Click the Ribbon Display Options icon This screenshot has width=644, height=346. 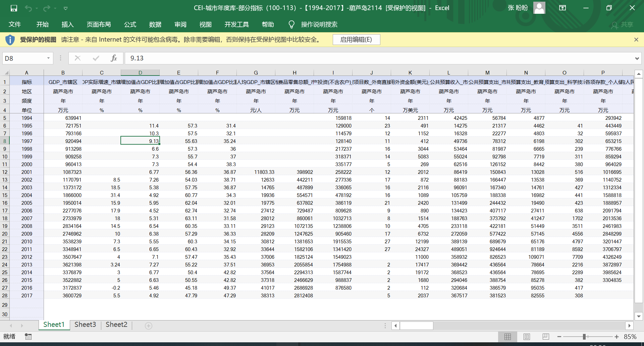tap(562, 8)
